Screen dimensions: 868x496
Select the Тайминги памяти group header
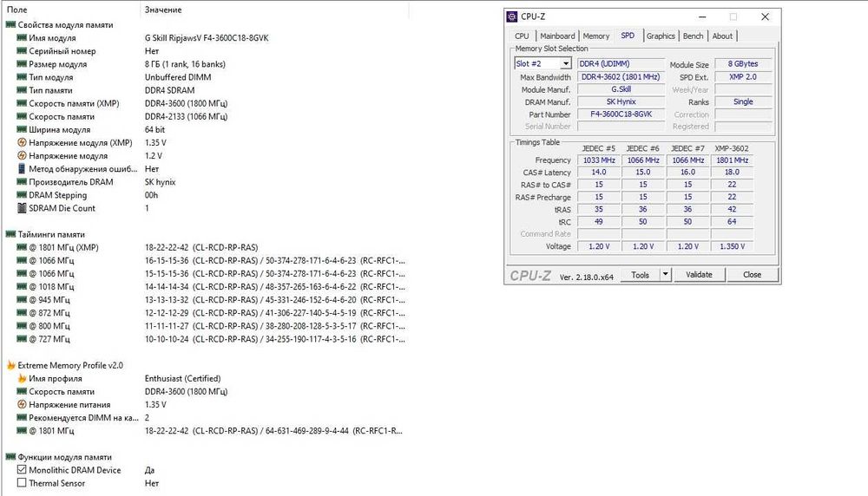coord(51,234)
